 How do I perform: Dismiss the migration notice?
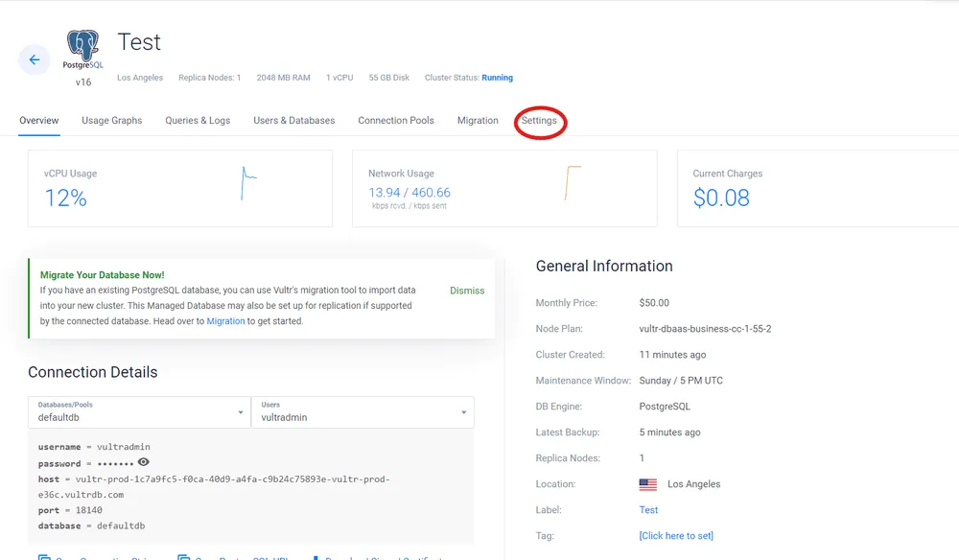click(467, 291)
